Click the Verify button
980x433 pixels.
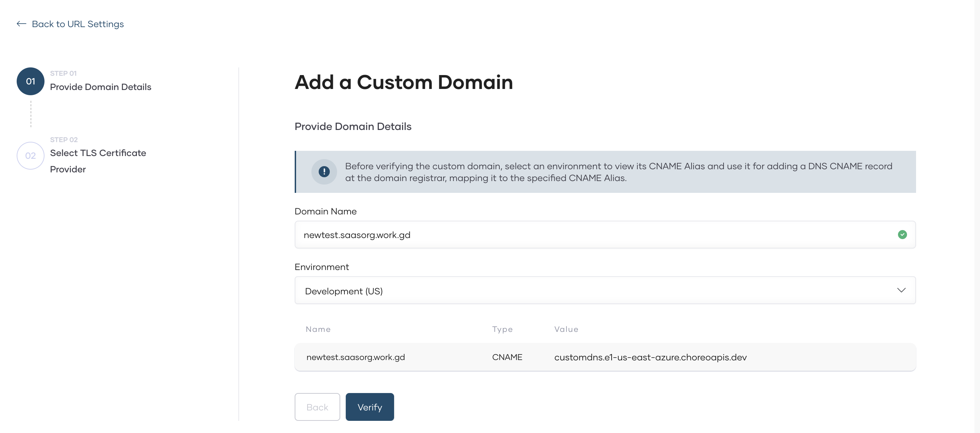[x=369, y=407]
